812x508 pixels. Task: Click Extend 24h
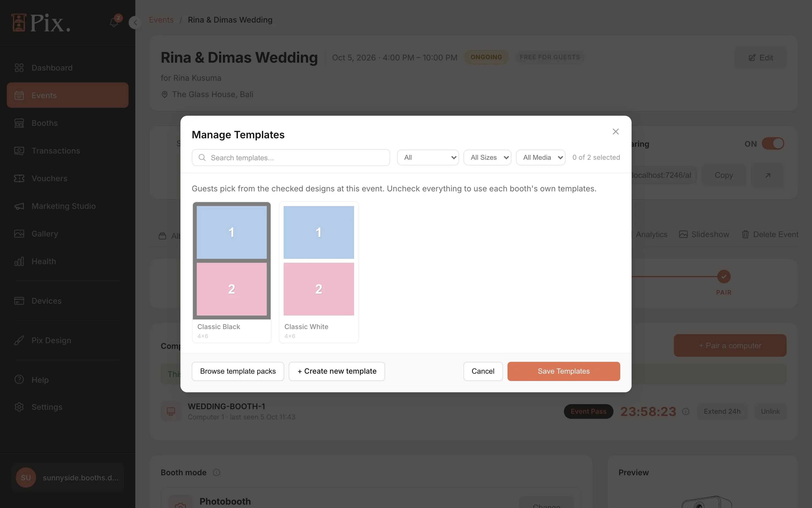tap(722, 411)
